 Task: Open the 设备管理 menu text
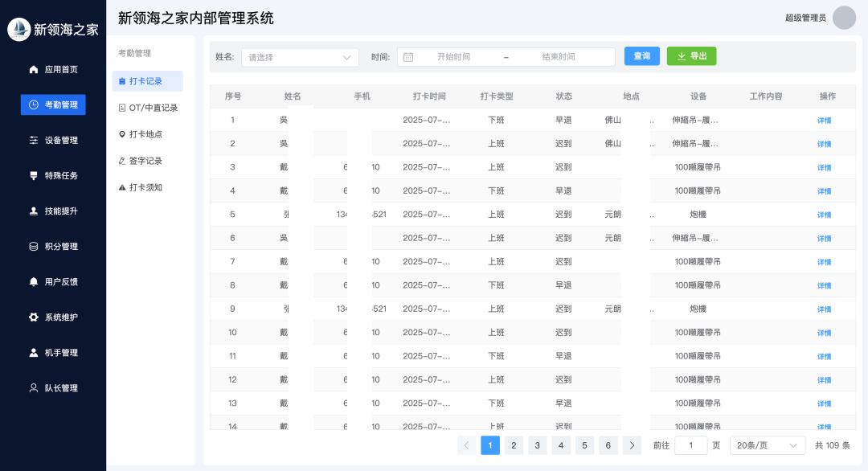tap(61, 140)
